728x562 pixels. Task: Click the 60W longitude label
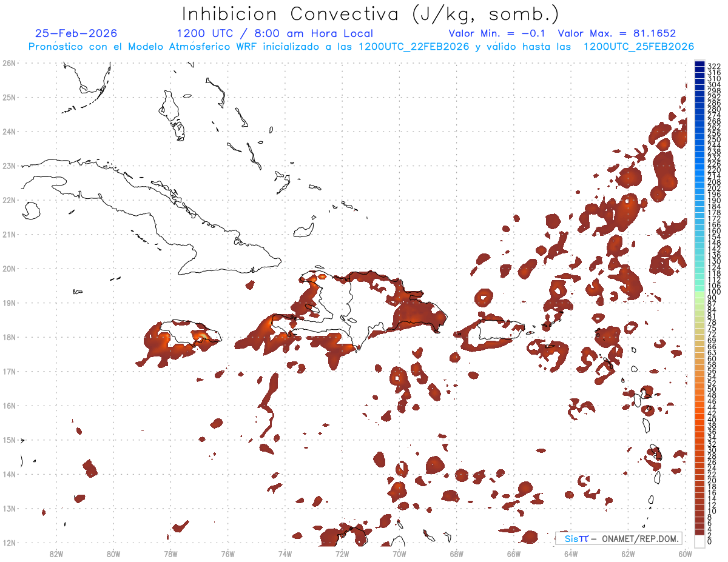click(685, 554)
